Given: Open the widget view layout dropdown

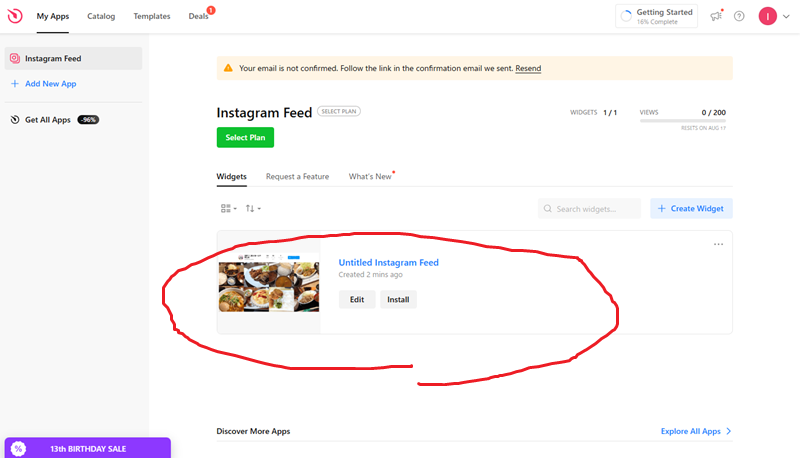Looking at the screenshot, I should tap(229, 209).
